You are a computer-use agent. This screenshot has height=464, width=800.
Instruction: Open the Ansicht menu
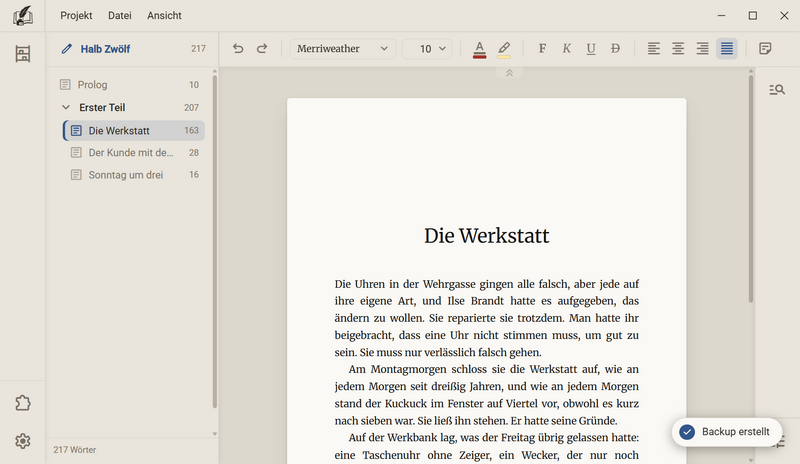pos(164,16)
